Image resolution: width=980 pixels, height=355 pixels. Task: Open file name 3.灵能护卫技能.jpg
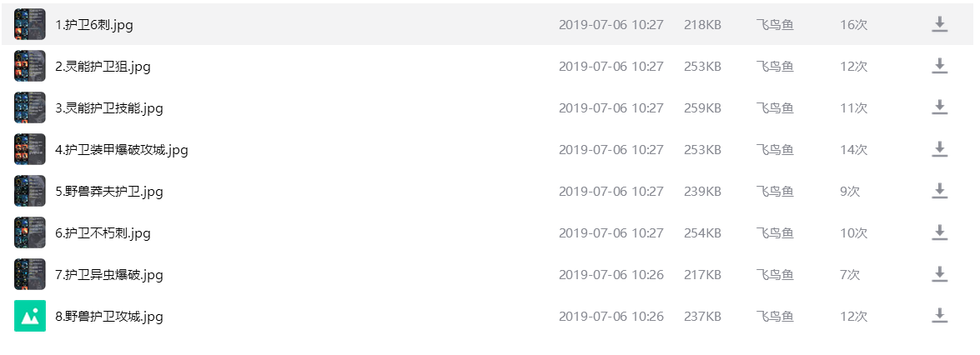[109, 108]
